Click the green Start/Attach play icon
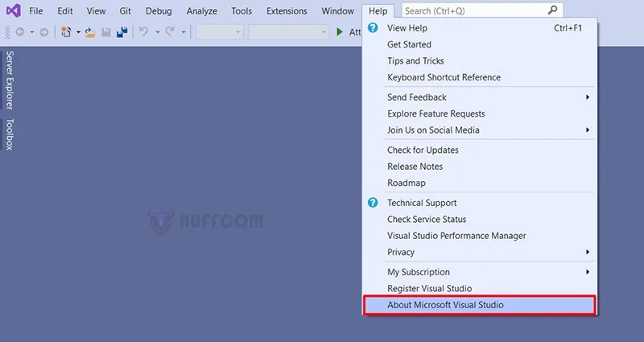 340,32
